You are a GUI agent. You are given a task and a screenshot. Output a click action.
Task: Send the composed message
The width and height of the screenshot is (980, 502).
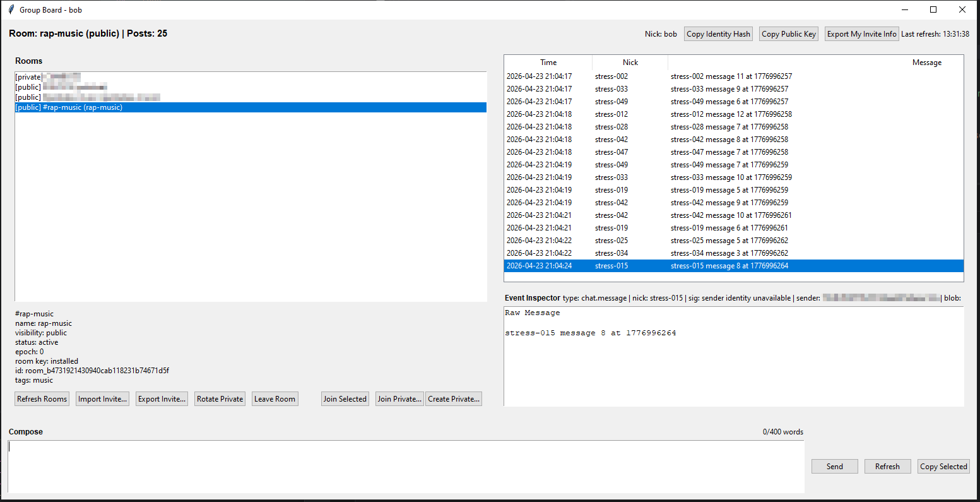click(834, 467)
